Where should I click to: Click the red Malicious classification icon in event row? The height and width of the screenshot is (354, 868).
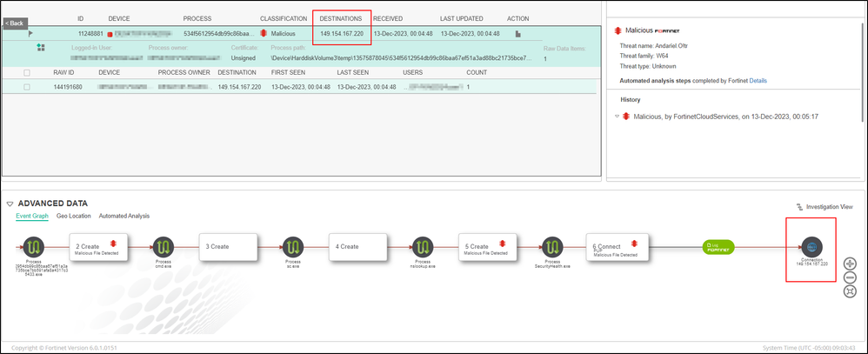point(264,34)
